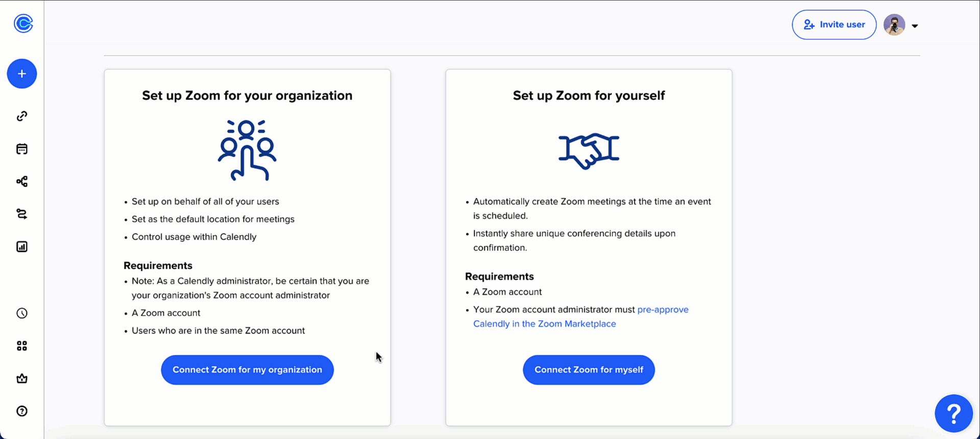Open the Availability clock icon
The width and height of the screenshot is (980, 439).
tap(21, 313)
